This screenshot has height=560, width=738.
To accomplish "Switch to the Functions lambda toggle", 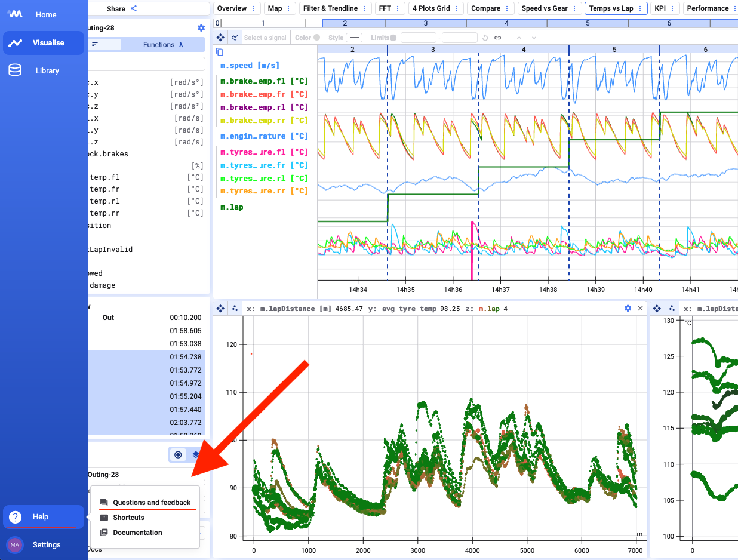I will click(x=162, y=45).
